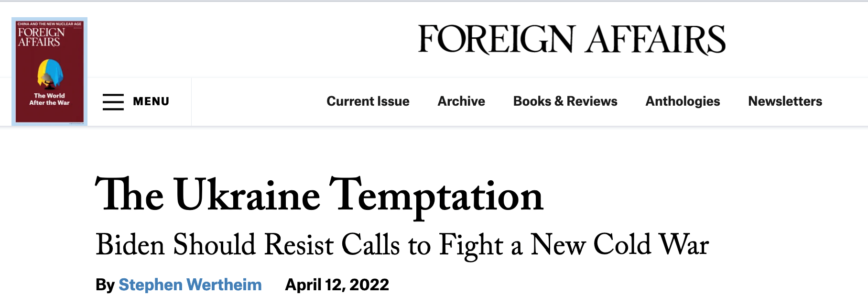The width and height of the screenshot is (868, 307).
Task: Click the April 12, 2022 publication date
Action: click(337, 285)
